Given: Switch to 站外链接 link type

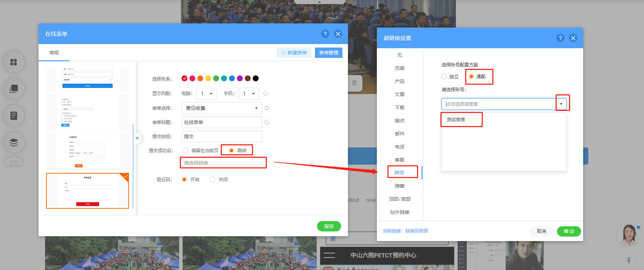Looking at the screenshot, I should (400, 212).
